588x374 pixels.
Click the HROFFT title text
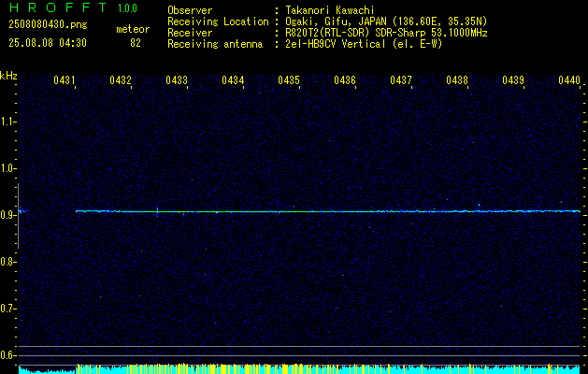pyautogui.click(x=58, y=7)
